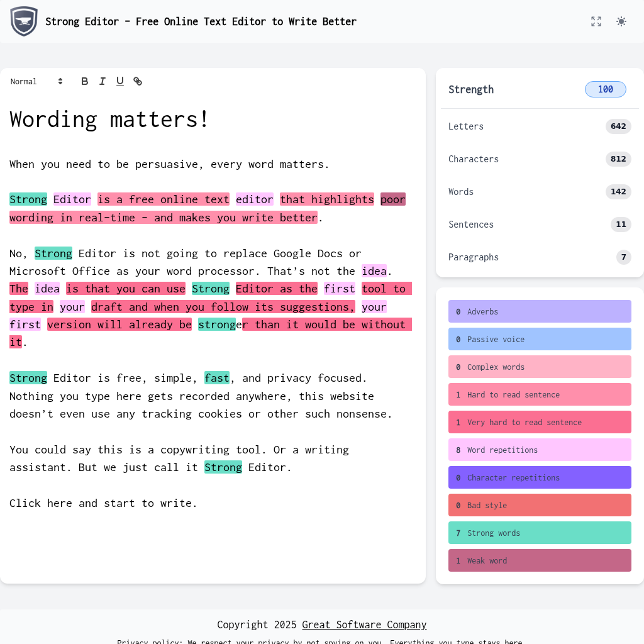Click the repeated word 'idea' ending the sentence
Image resolution: width=644 pixels, height=644 pixels.
(x=374, y=271)
